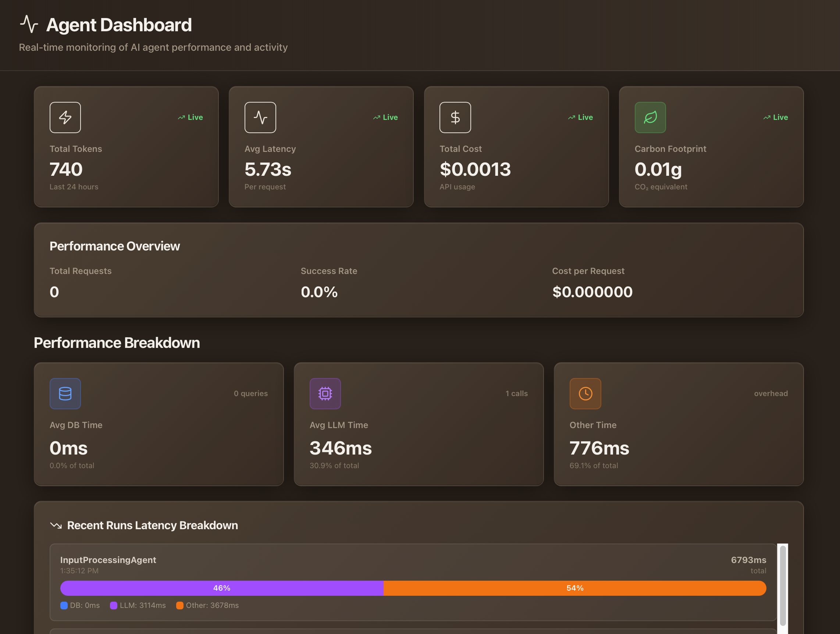Click the Success Rate 0.0% value
Screen dimensions: 840x634
pos(319,292)
